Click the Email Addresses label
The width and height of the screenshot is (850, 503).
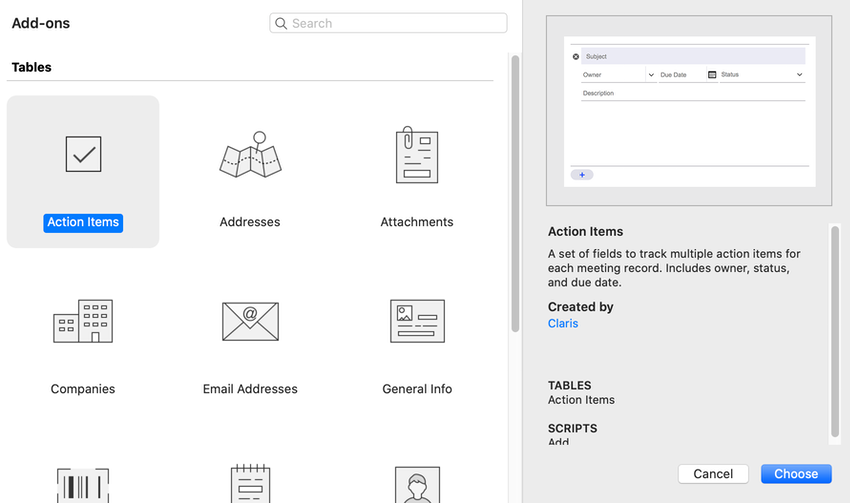point(250,389)
